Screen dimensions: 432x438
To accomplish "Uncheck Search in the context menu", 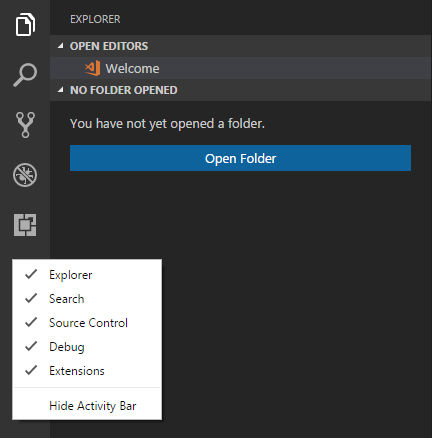I will coord(87,299).
